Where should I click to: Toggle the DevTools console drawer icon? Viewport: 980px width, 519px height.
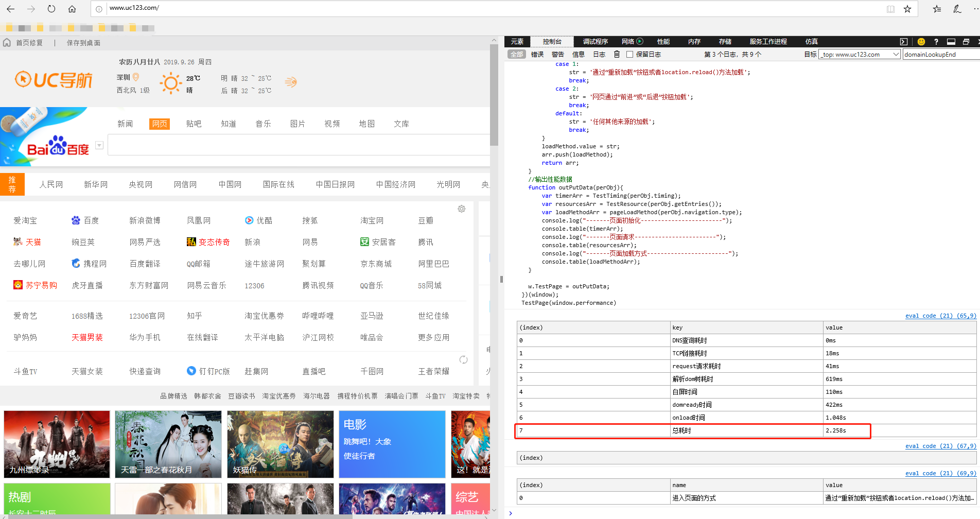(904, 42)
